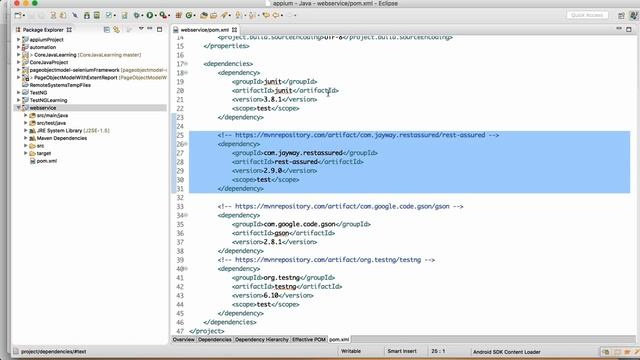The width and height of the screenshot is (640, 360).
Task: Maximize the Package Explorer panel
Action: pyautogui.click(x=160, y=29)
